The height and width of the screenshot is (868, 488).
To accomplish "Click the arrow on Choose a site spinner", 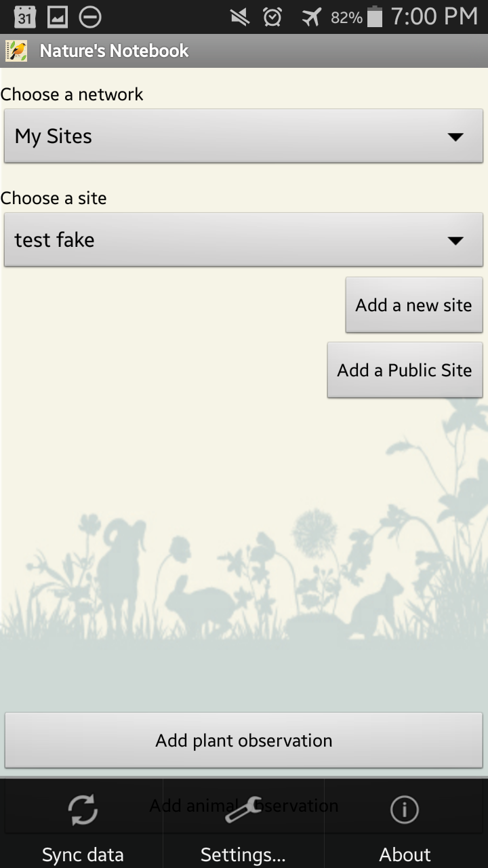I will pyautogui.click(x=455, y=241).
